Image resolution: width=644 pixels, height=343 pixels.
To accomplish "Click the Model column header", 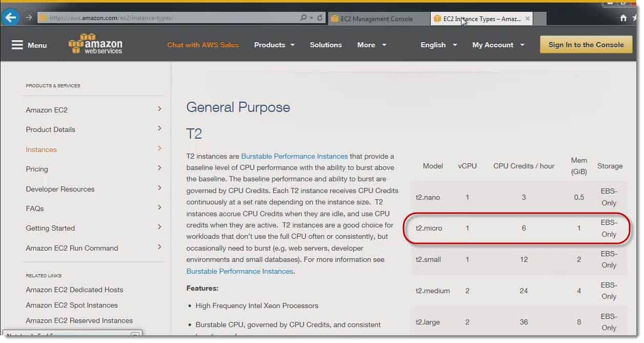I will click(433, 166).
